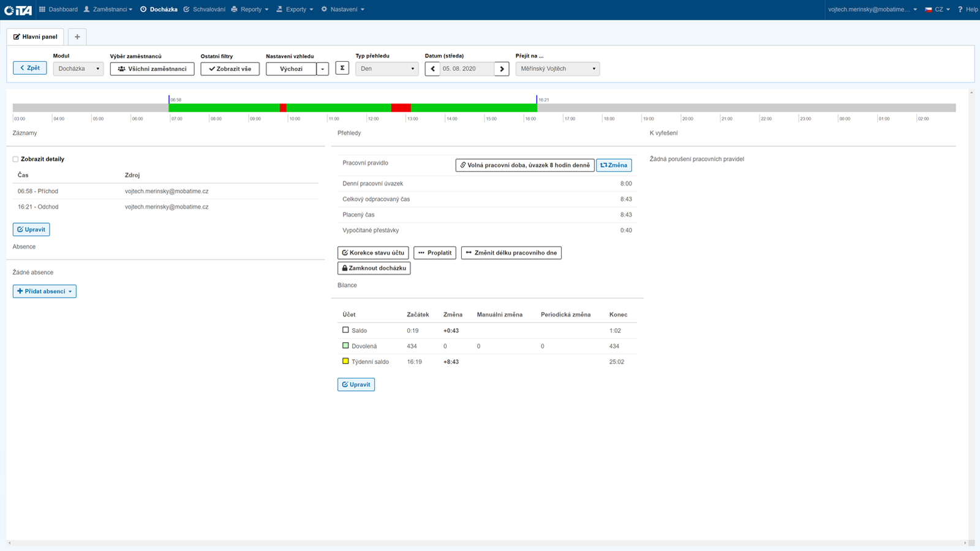The height and width of the screenshot is (551, 980).
Task: Click Korekce stavu účtu button
Action: pos(373,253)
